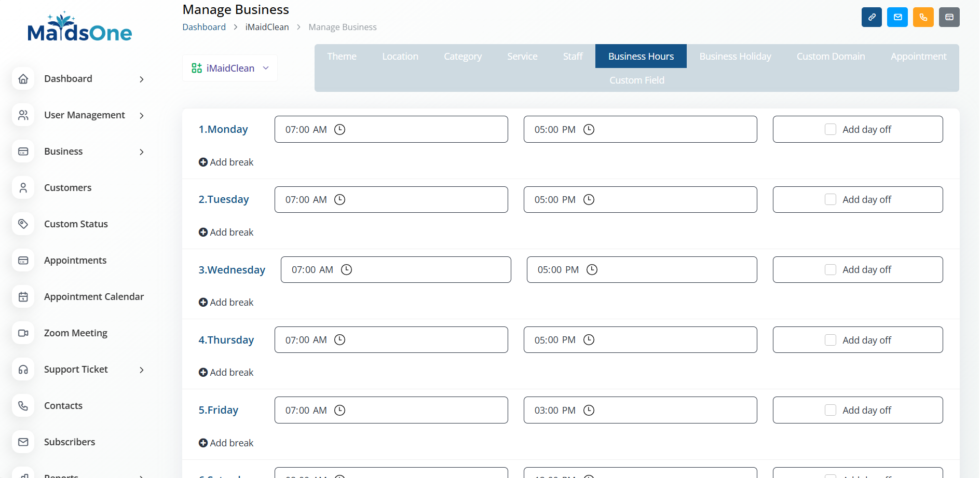Add a break for Tuesday
The height and width of the screenshot is (478, 980).
[x=226, y=233]
